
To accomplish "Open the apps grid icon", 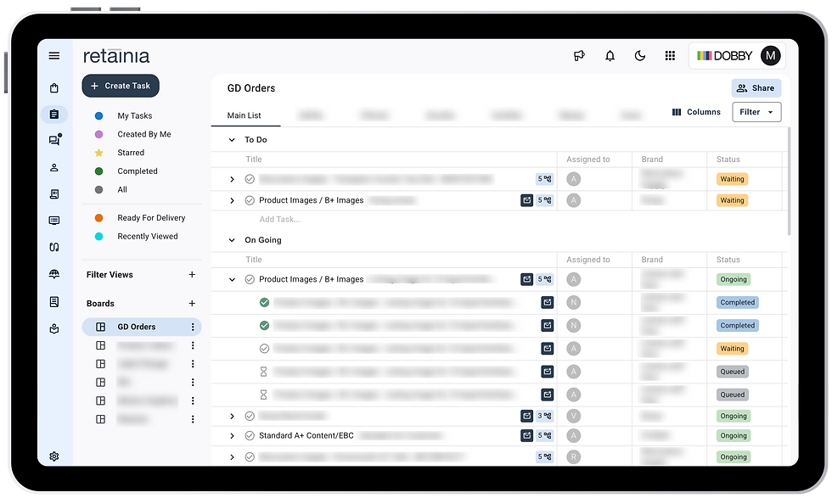I will click(x=669, y=55).
